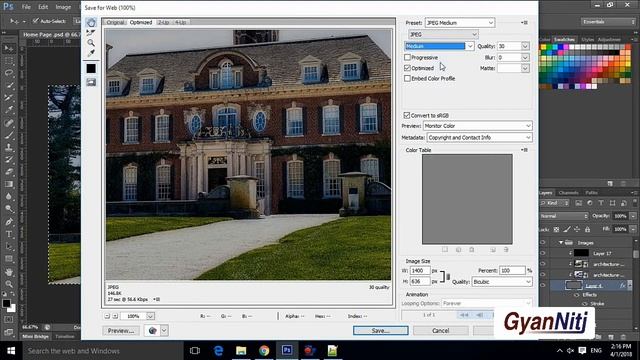Switch to the 2-Up tab
The image size is (640, 360).
[163, 22]
